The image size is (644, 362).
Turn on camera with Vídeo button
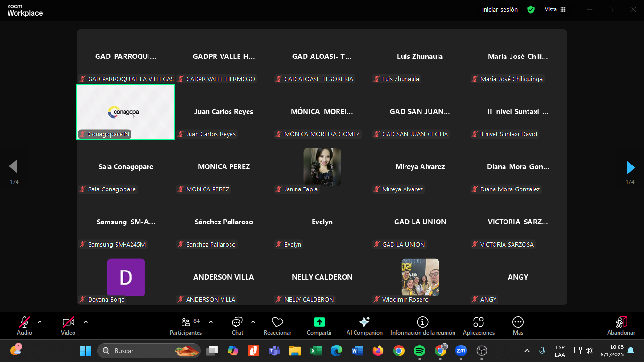pos(68,325)
